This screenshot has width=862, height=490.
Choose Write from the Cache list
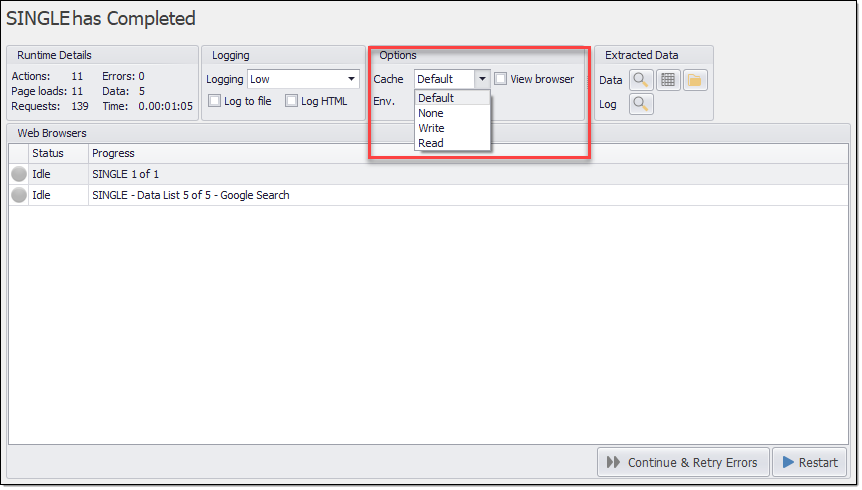point(432,128)
